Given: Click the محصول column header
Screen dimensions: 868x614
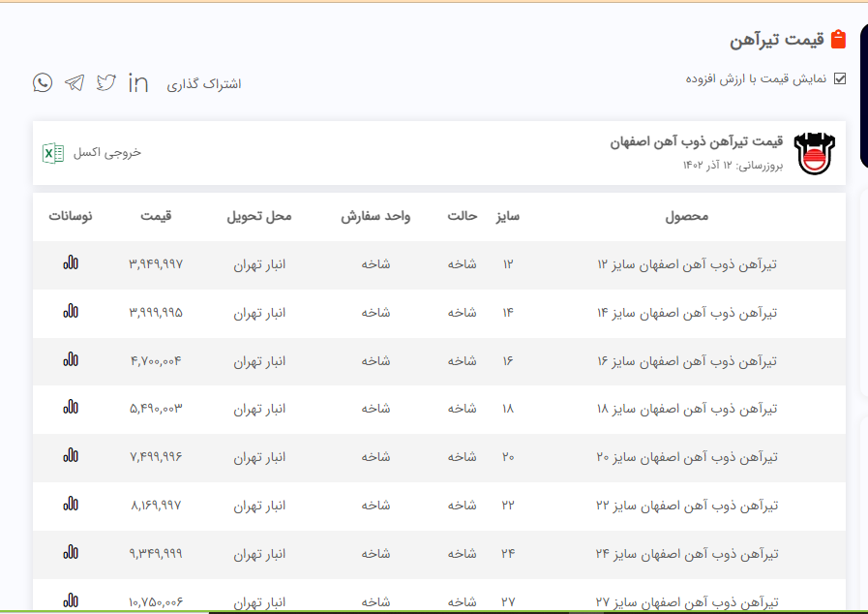Looking at the screenshot, I should pos(687,216).
